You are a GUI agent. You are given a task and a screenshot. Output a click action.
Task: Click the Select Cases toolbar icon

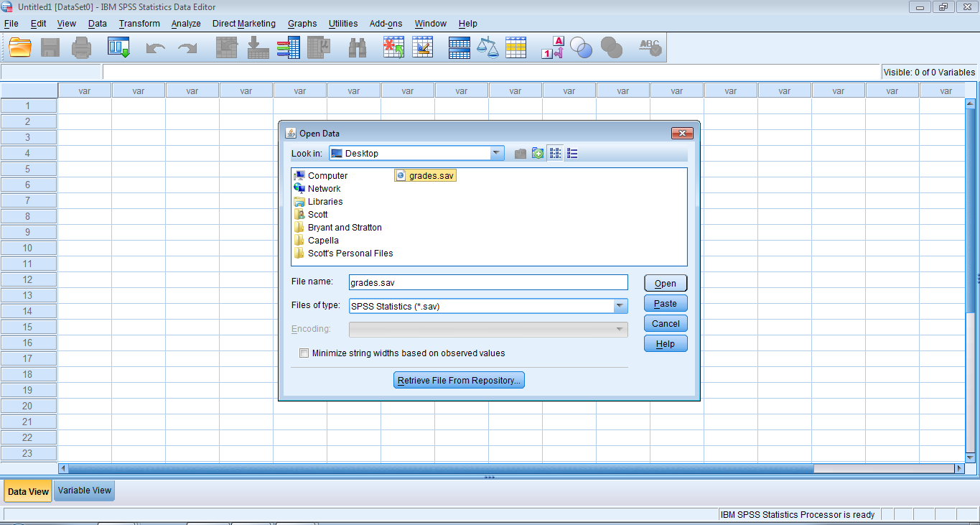pyautogui.click(x=515, y=48)
